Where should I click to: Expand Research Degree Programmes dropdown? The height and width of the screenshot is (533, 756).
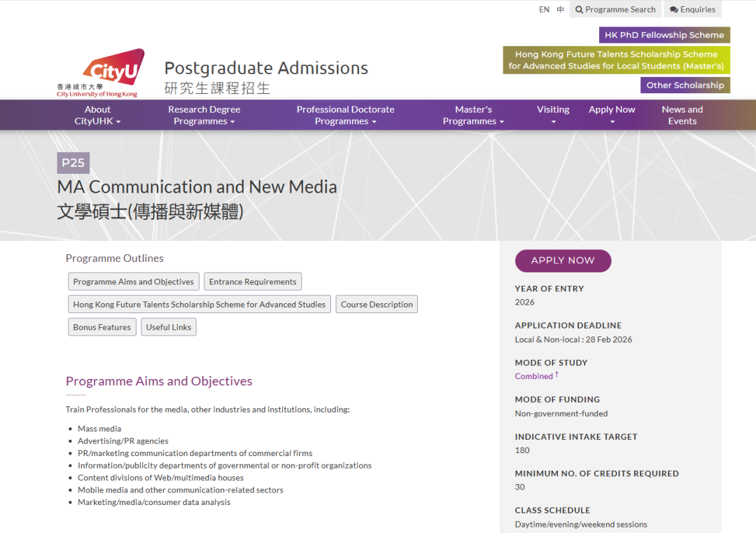(204, 115)
